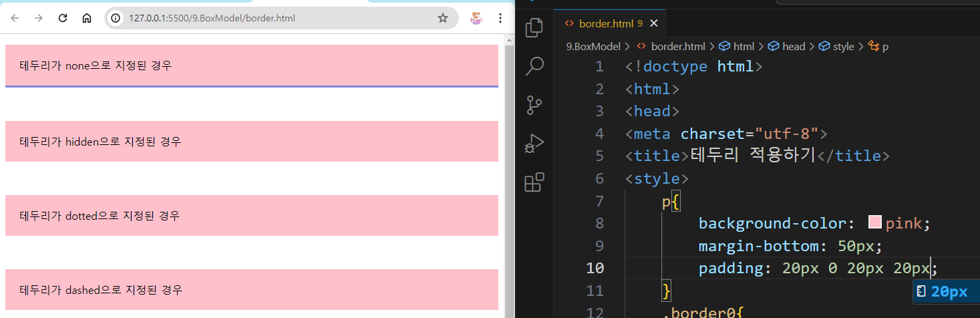Open the Chrome profile avatar

click(476, 19)
